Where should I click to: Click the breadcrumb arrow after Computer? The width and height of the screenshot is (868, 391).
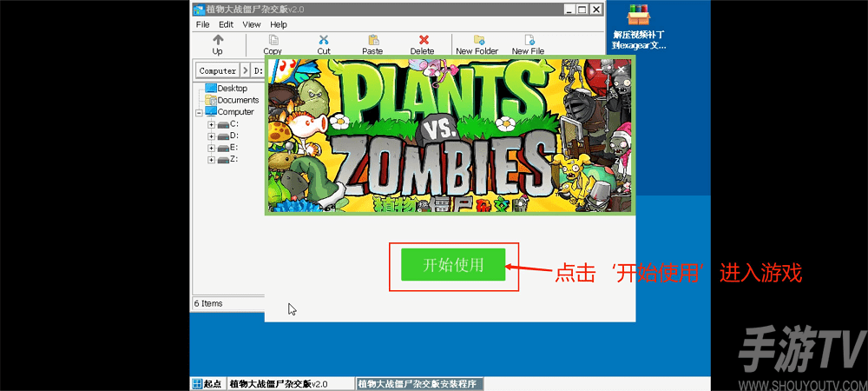point(246,71)
